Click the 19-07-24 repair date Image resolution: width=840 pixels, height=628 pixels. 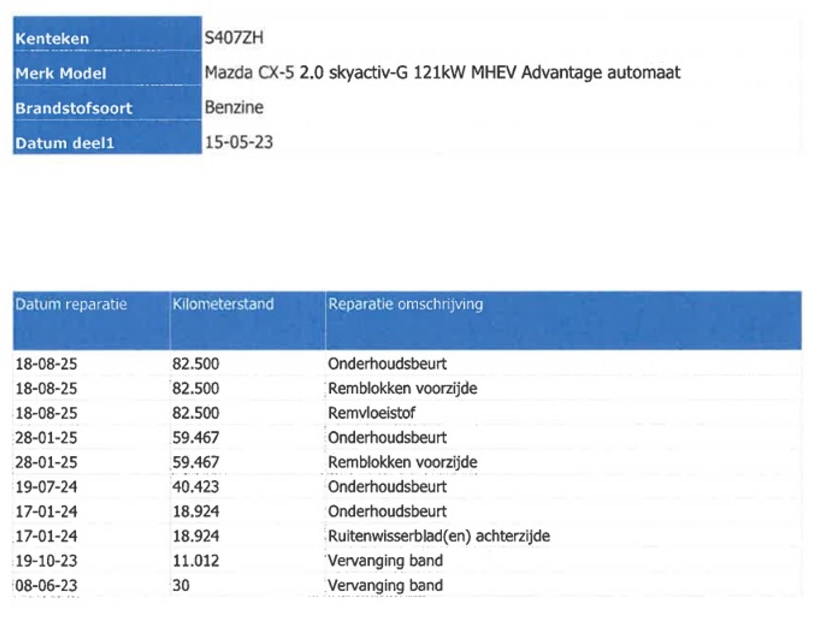click(x=46, y=487)
